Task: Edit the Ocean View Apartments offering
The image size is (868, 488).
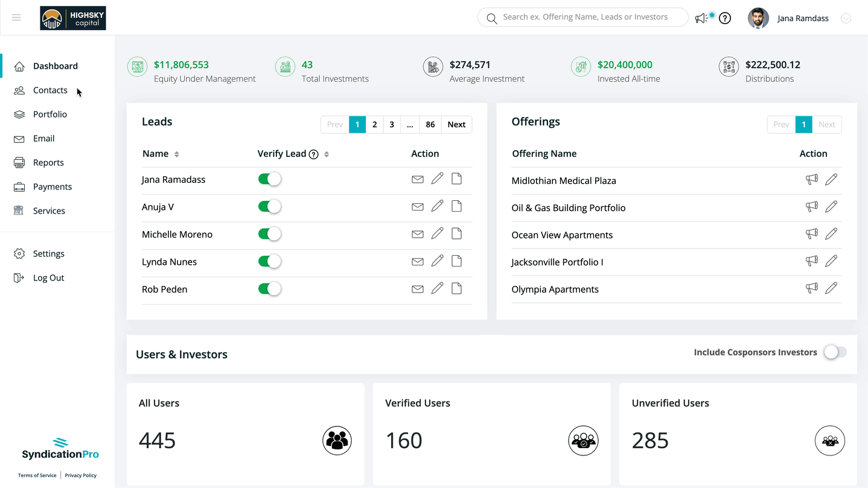Action: coord(831,234)
